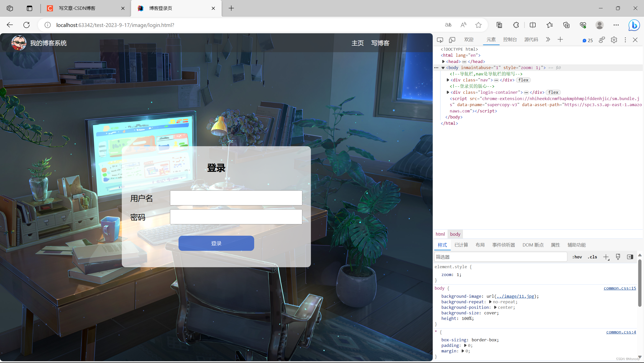Collapse the body element node

[x=443, y=68]
